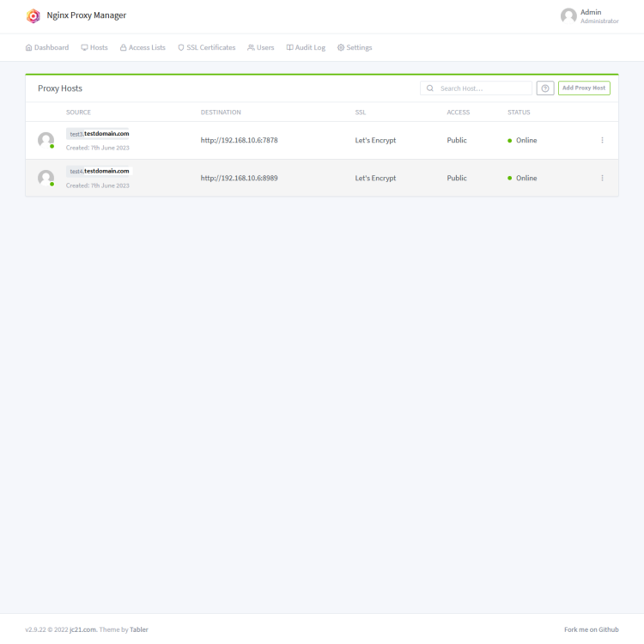Click the help question mark icon
Viewport: 644px width, 644px height.
pos(545,88)
